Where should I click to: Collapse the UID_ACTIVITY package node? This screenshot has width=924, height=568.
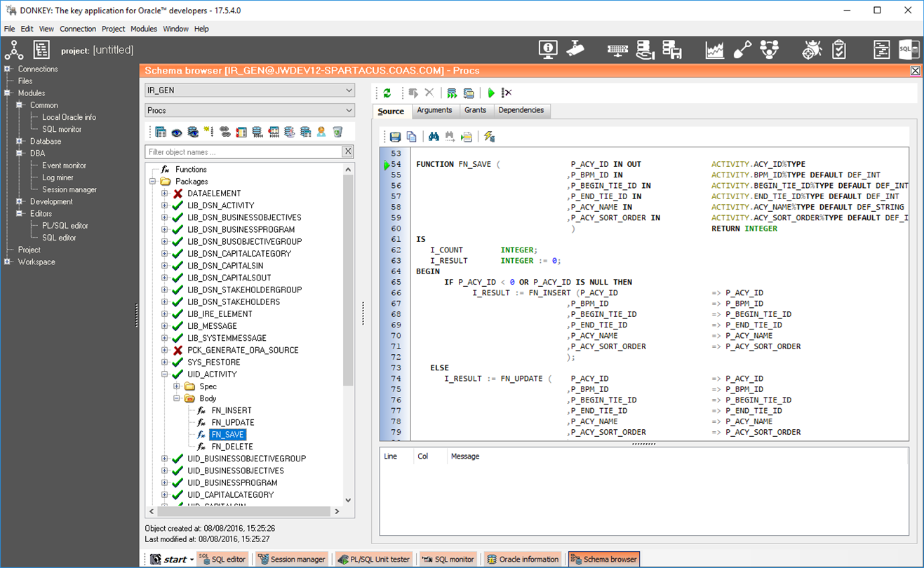pyautogui.click(x=165, y=374)
